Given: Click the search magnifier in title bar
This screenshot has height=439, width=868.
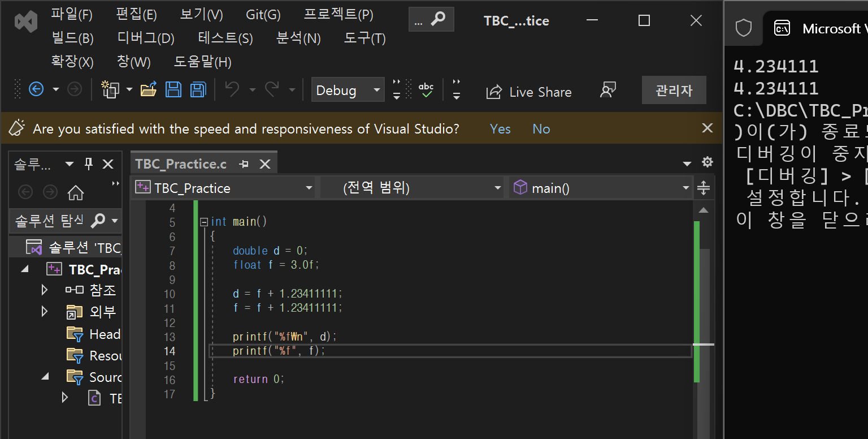Looking at the screenshot, I should (437, 20).
